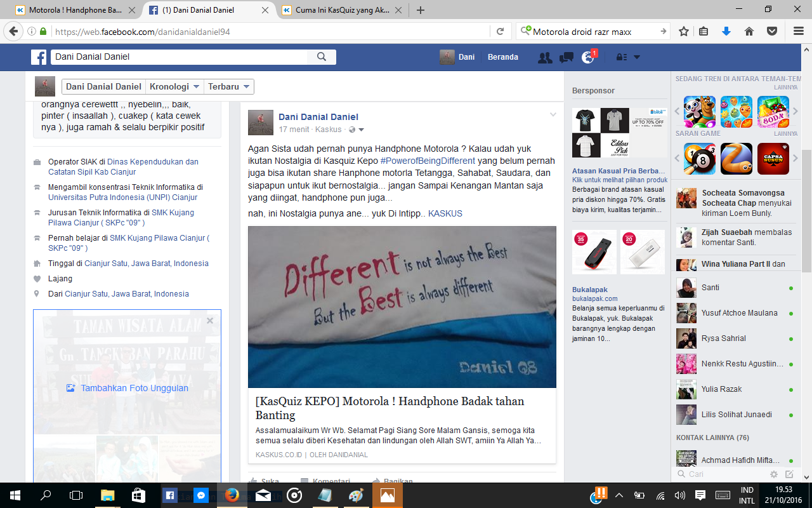Image resolution: width=812 pixels, height=508 pixels.
Task: Open new tab with plus button
Action: click(420, 10)
